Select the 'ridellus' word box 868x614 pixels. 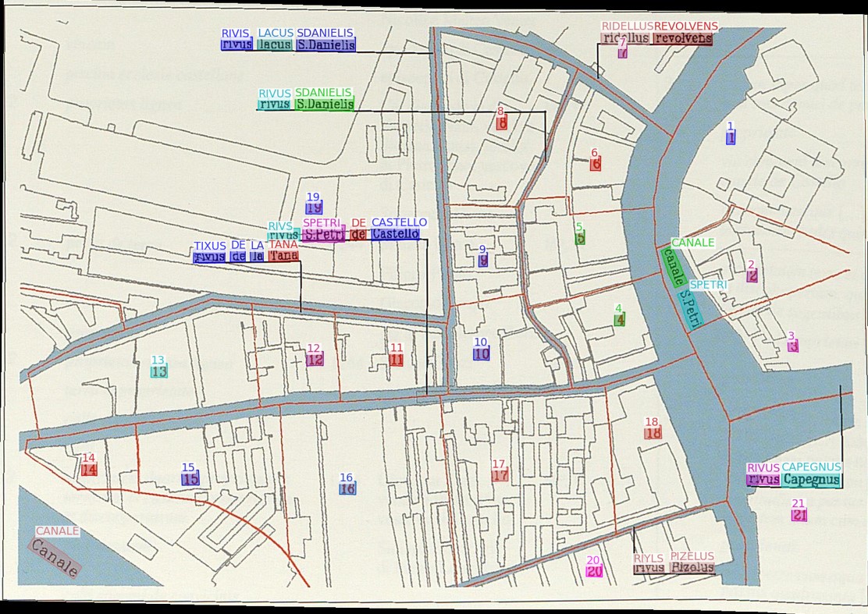point(625,38)
